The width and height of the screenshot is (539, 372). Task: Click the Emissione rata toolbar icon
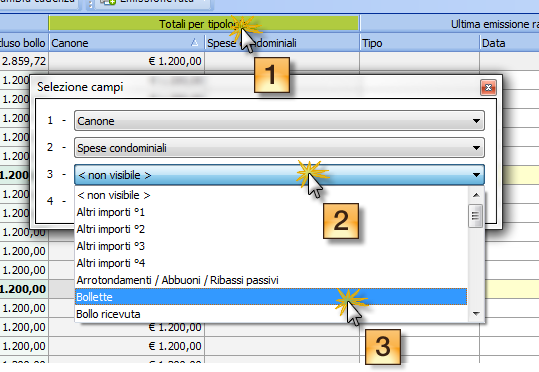(108, 2)
